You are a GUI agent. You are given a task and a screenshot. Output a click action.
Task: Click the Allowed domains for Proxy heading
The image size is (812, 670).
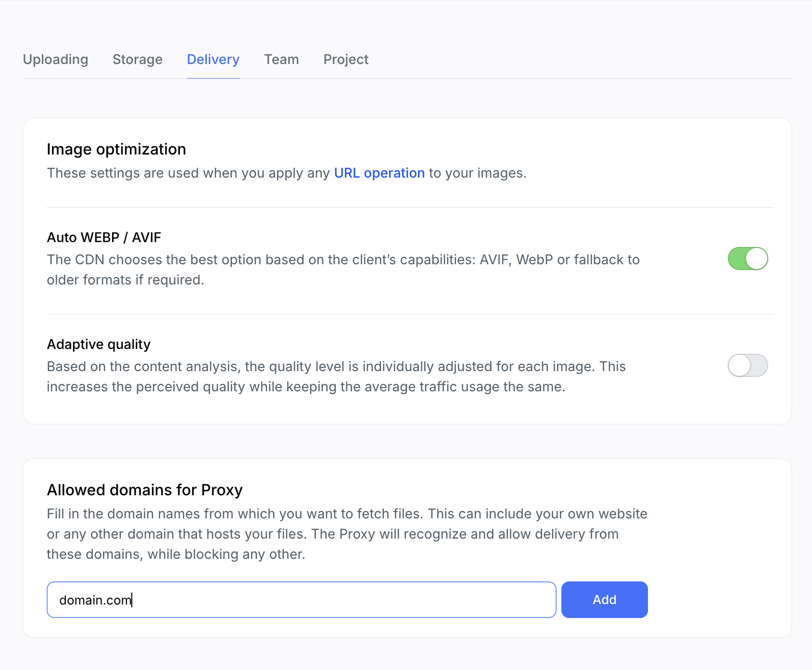pos(144,490)
